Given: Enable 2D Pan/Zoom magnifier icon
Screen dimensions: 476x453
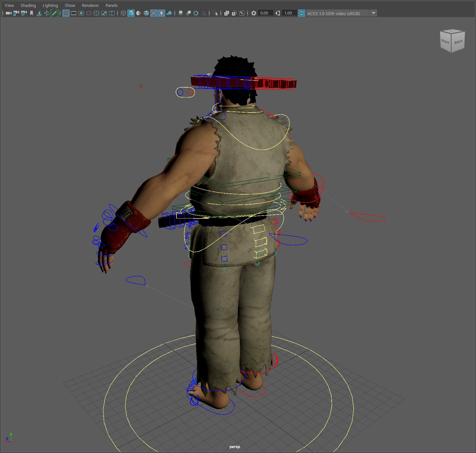Looking at the screenshot, I should [x=47, y=13].
